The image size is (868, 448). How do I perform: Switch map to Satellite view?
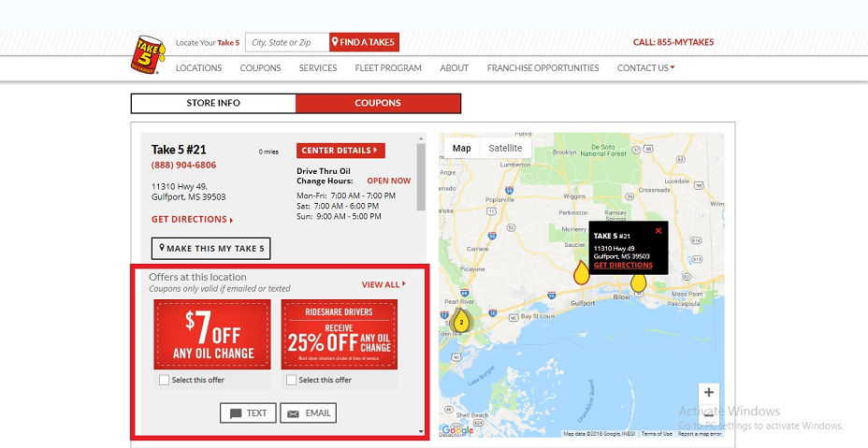(x=505, y=148)
